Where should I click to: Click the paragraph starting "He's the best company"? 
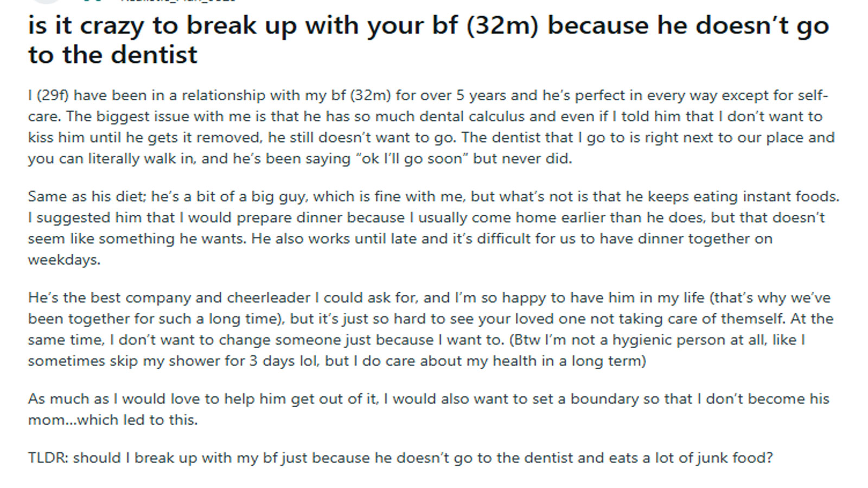428,329
